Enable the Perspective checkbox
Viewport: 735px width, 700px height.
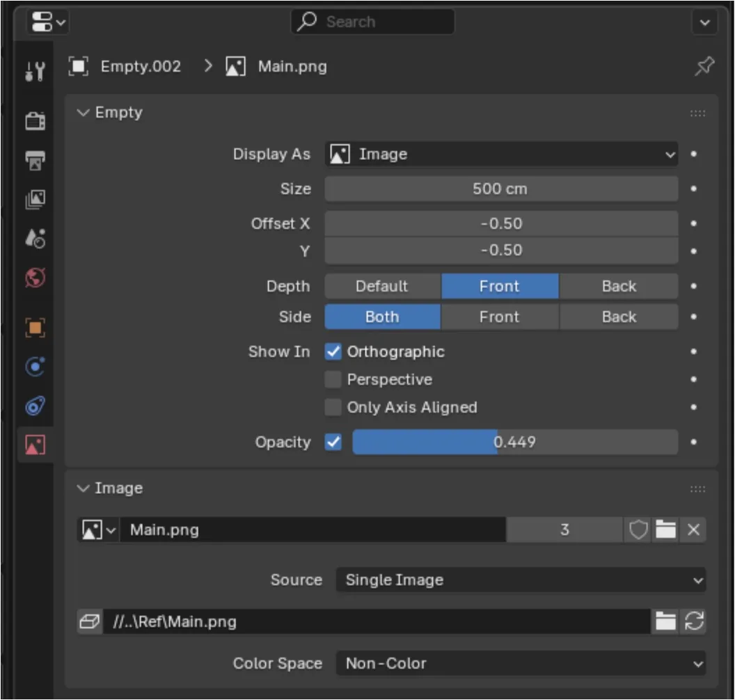[333, 379]
